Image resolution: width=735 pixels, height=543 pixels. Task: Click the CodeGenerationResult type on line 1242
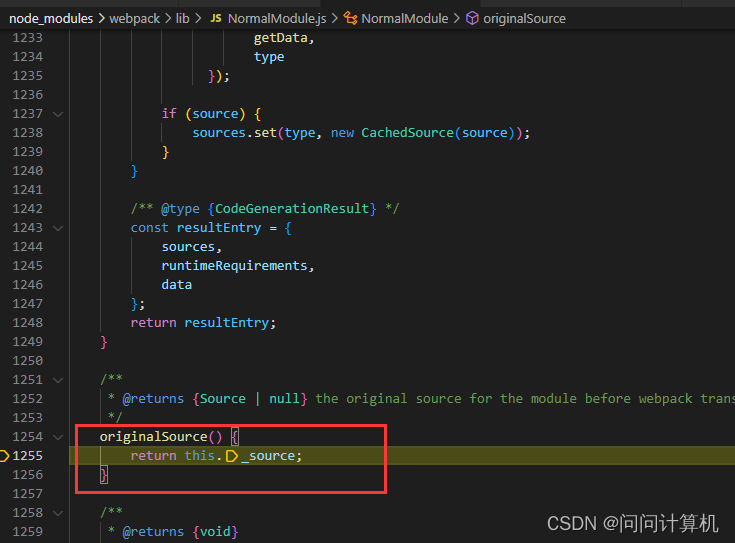click(x=292, y=209)
